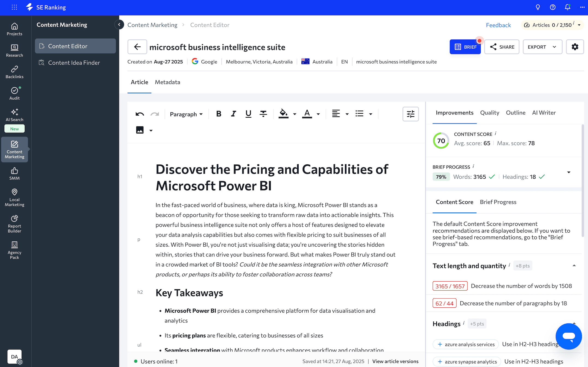Open Local Marketing in the sidebar
Screen dimensions: 588x367
(14, 198)
